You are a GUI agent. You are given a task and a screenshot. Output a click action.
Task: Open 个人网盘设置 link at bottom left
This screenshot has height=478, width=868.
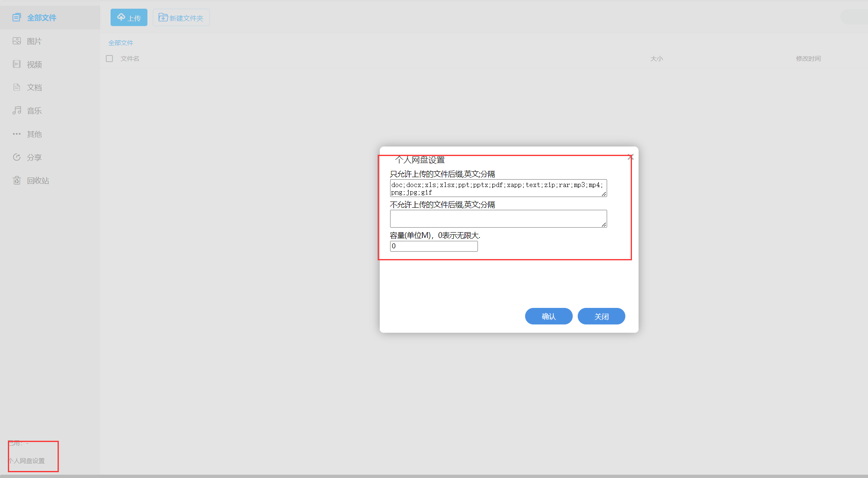27,461
